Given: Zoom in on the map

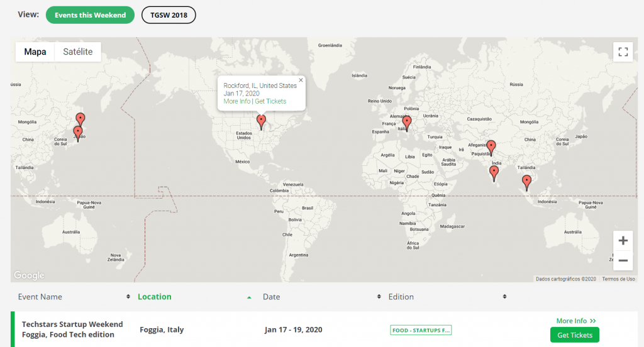Looking at the screenshot, I should [623, 241].
